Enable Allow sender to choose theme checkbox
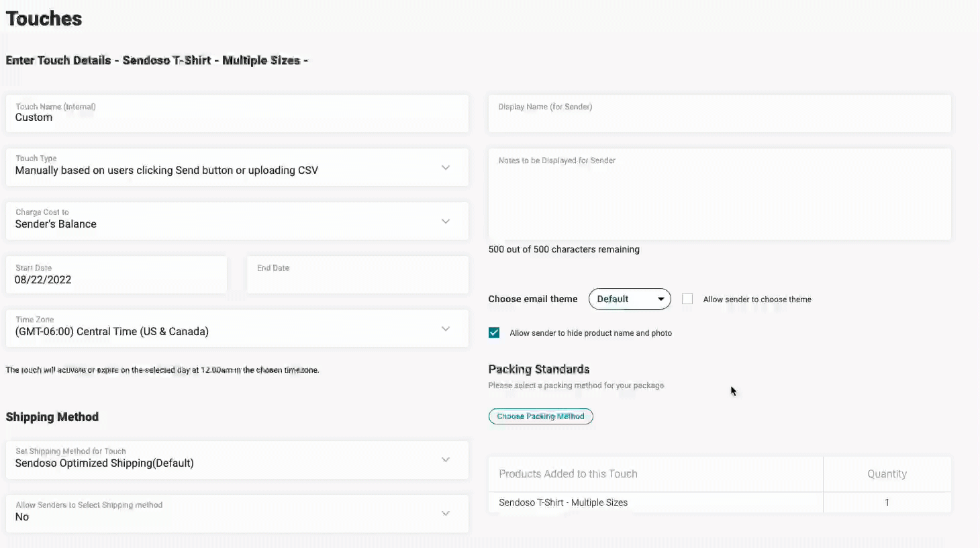980x548 pixels. point(687,299)
